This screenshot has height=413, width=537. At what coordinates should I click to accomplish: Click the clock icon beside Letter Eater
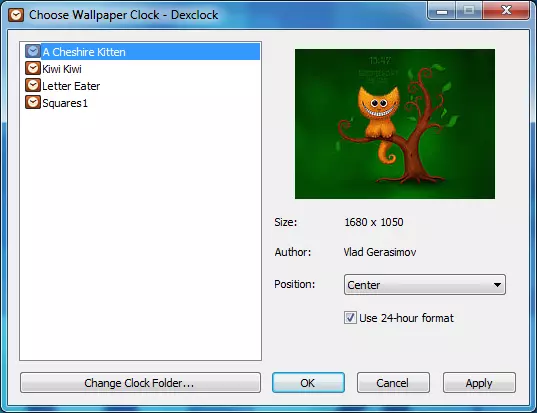coord(33,85)
